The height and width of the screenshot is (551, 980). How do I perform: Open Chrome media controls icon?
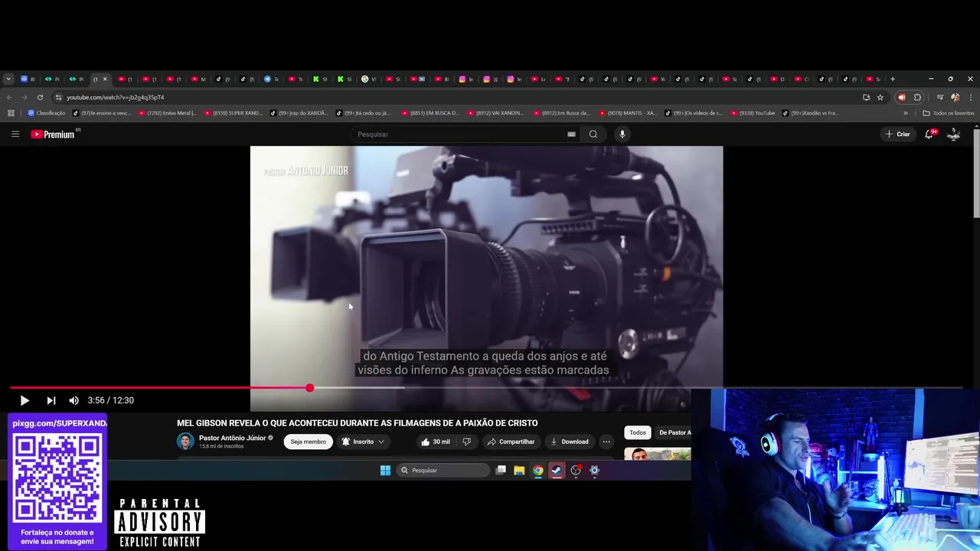pyautogui.click(x=939, y=97)
